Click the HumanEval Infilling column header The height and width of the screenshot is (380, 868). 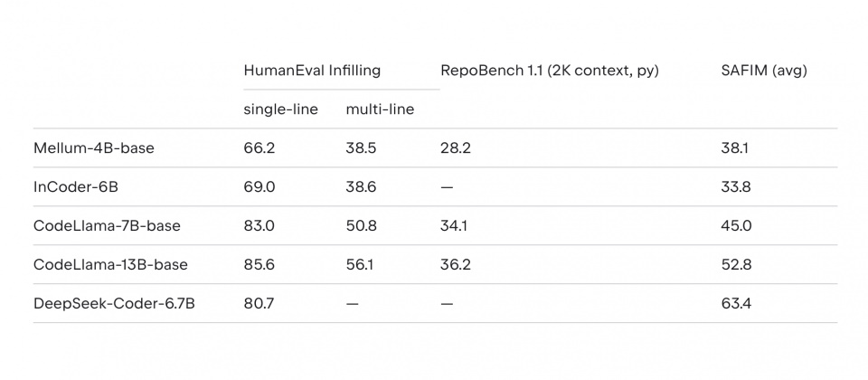click(x=312, y=71)
